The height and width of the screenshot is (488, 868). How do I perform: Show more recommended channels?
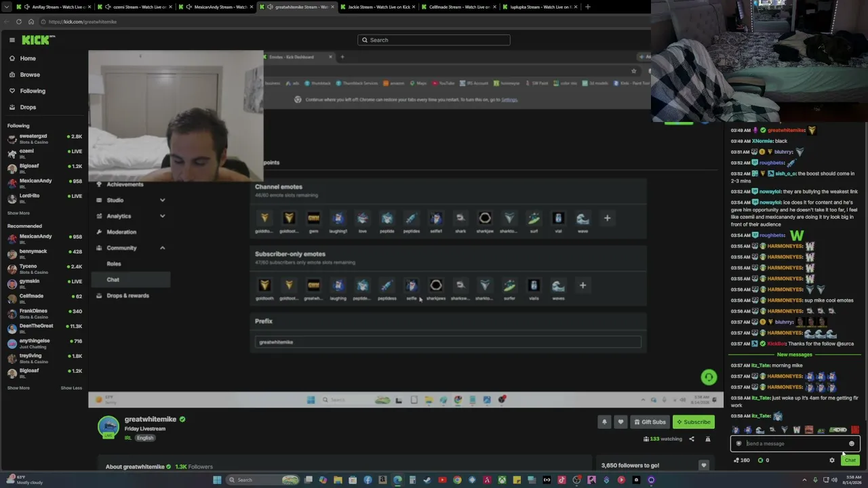point(18,388)
